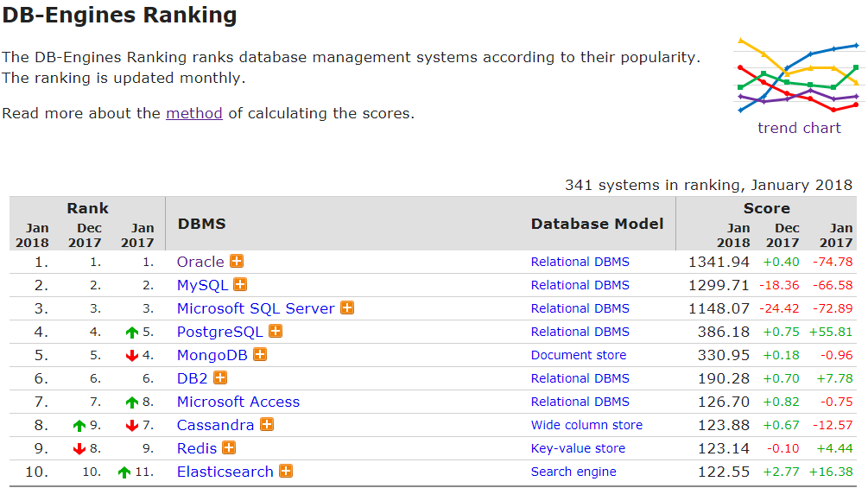The image size is (868, 488).
Task: Expand the plus icon next to DB2
Action: pos(220,378)
